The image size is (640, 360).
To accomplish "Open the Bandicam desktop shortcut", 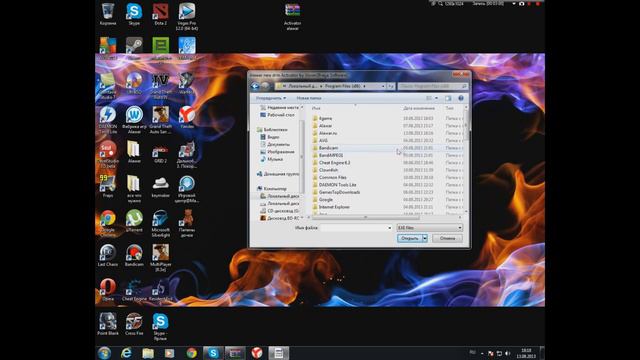I will pyautogui.click(x=134, y=256).
